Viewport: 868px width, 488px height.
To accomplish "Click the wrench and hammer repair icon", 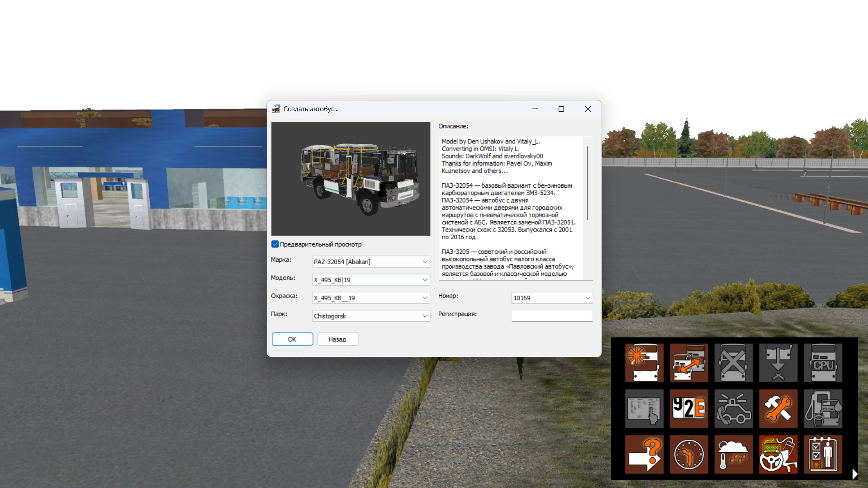I will point(778,408).
